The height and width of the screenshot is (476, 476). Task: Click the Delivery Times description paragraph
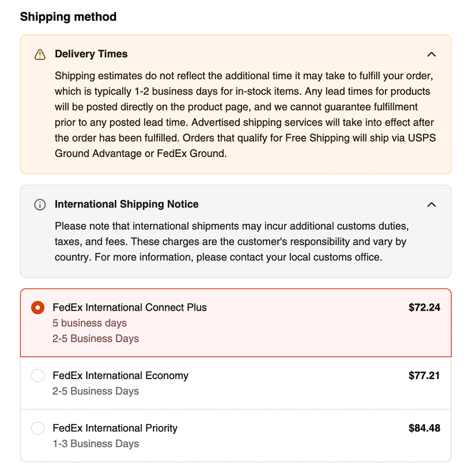tap(245, 114)
